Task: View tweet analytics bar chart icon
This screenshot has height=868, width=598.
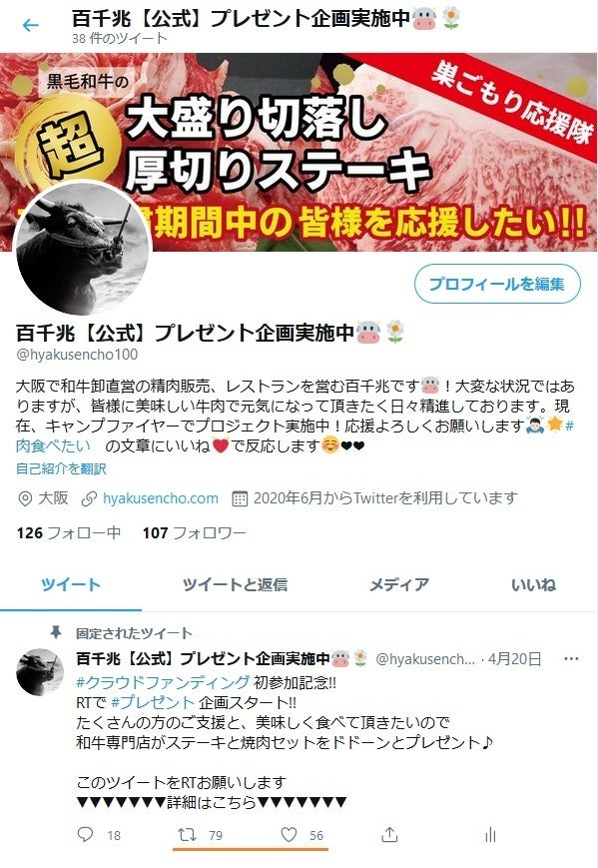Action: [490, 835]
